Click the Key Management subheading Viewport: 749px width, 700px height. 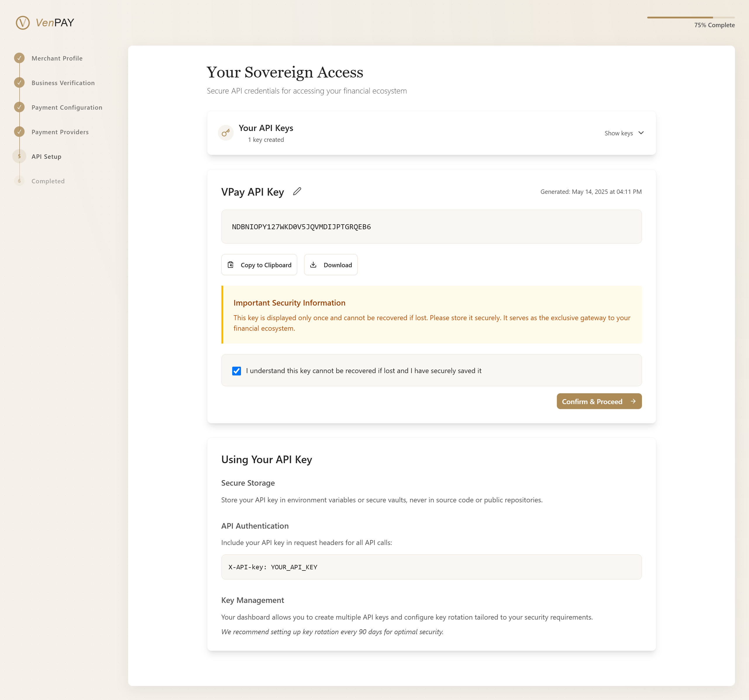point(252,600)
